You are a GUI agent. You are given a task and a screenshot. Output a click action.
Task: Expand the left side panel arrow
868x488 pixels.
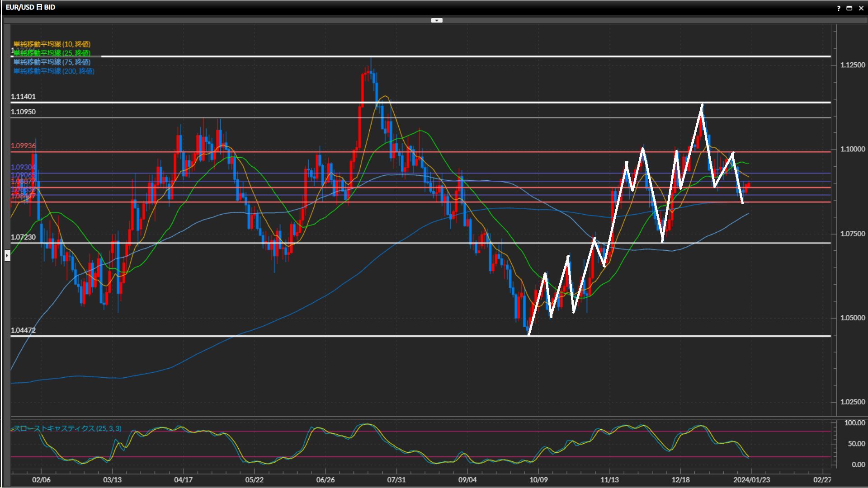tap(7, 256)
